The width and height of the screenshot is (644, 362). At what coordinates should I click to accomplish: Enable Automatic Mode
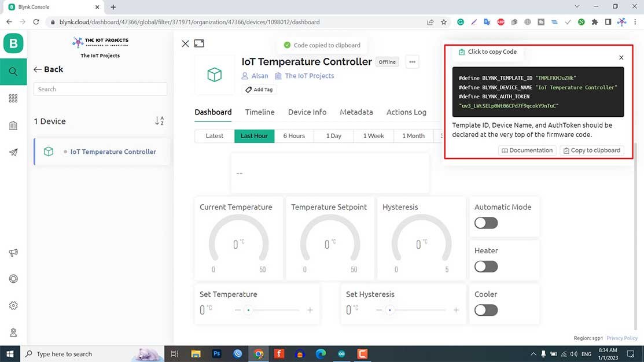click(x=485, y=223)
